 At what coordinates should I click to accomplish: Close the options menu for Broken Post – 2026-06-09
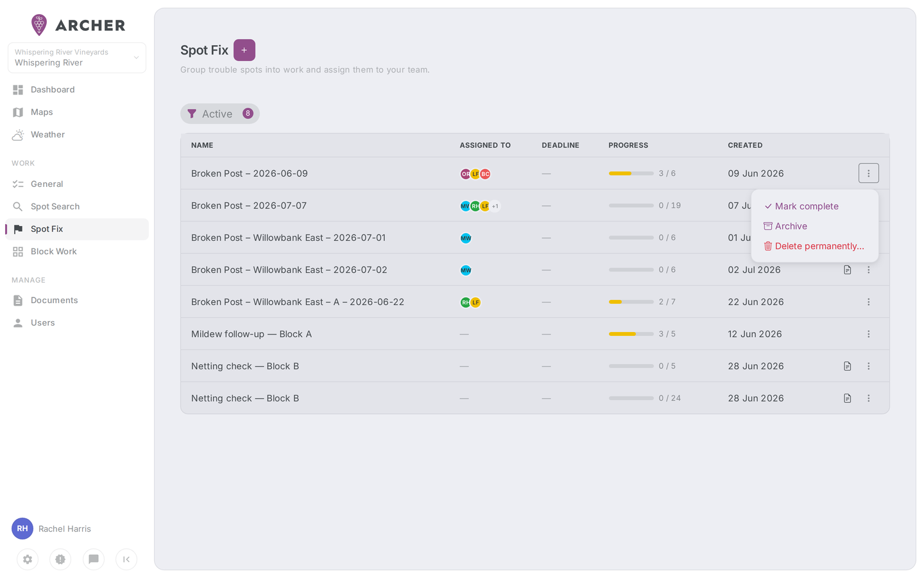pos(869,173)
